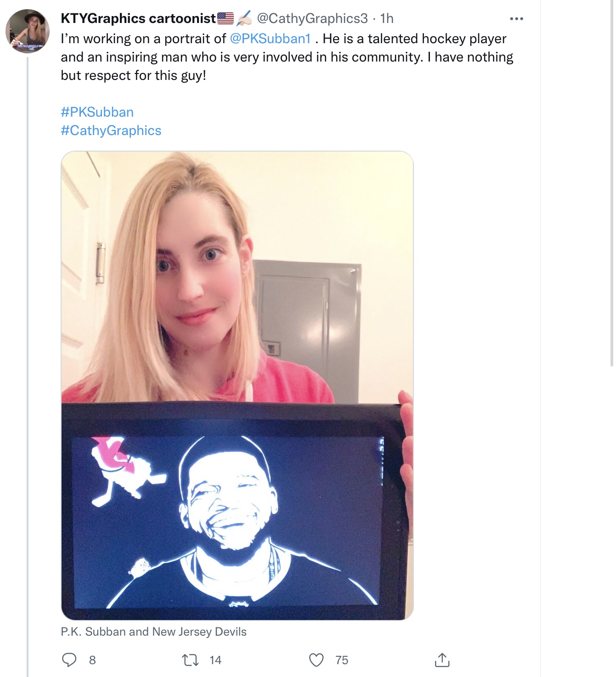The height and width of the screenshot is (677, 616).
Task: Open the @CathyGraphics3 handle
Action: (312, 18)
